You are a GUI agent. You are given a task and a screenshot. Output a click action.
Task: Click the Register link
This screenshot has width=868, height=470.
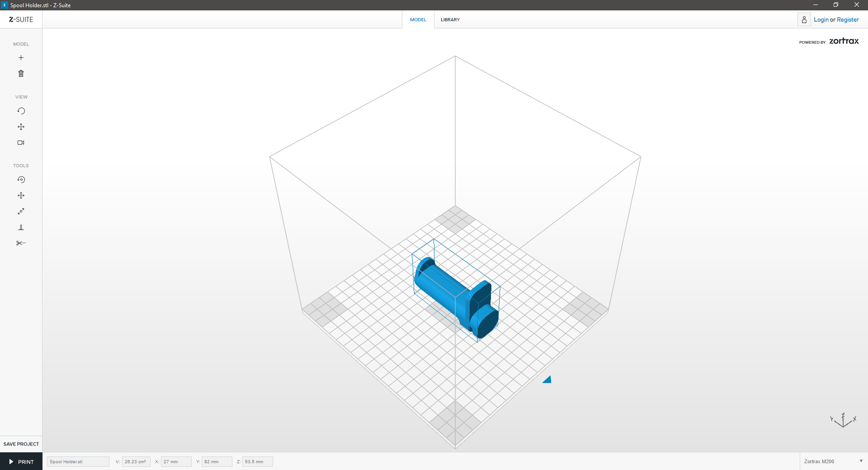pos(848,20)
